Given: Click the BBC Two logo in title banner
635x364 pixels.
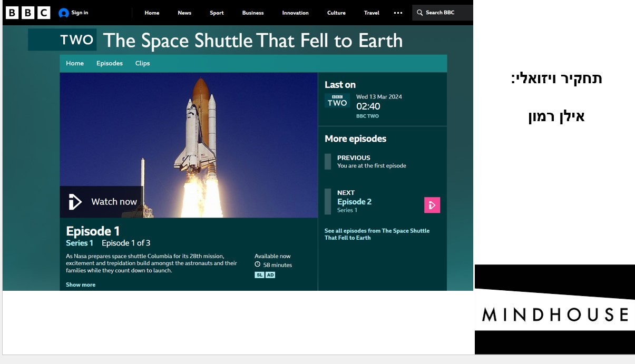Looking at the screenshot, I should (62, 40).
